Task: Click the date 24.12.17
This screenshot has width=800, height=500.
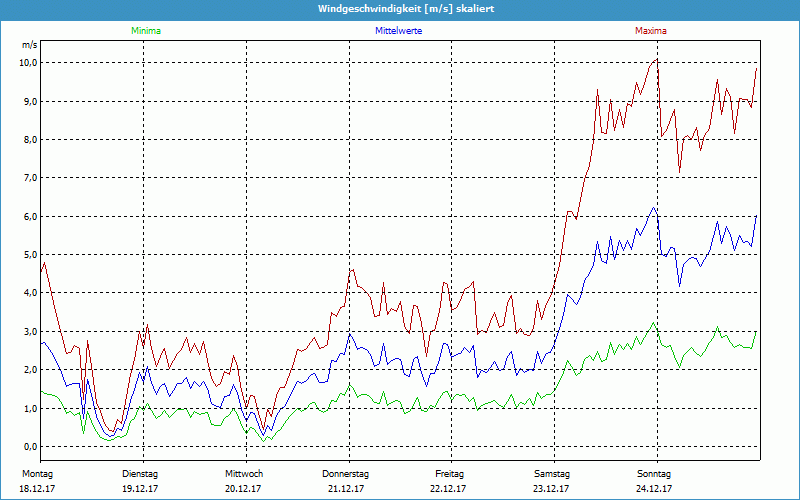Action: coord(654,489)
